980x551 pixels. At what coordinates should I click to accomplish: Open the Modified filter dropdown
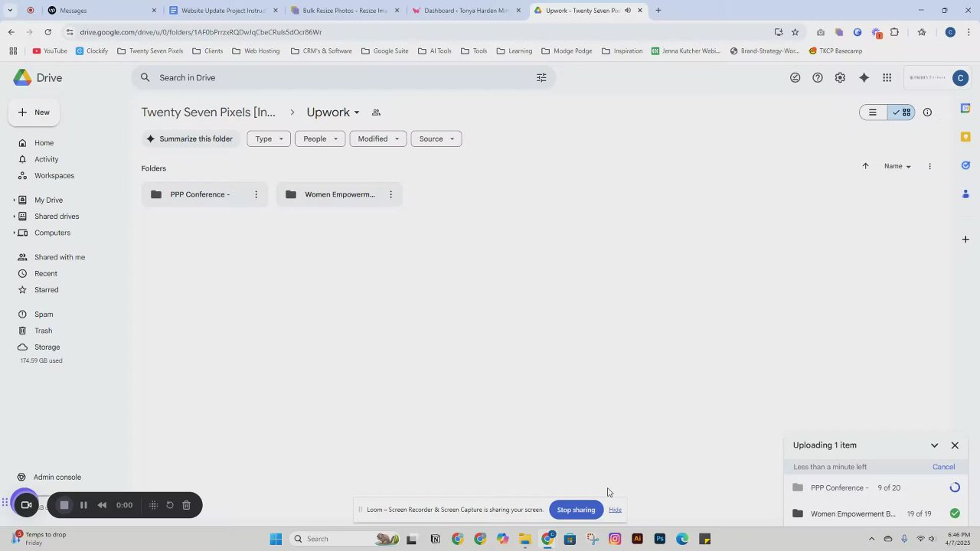click(377, 139)
